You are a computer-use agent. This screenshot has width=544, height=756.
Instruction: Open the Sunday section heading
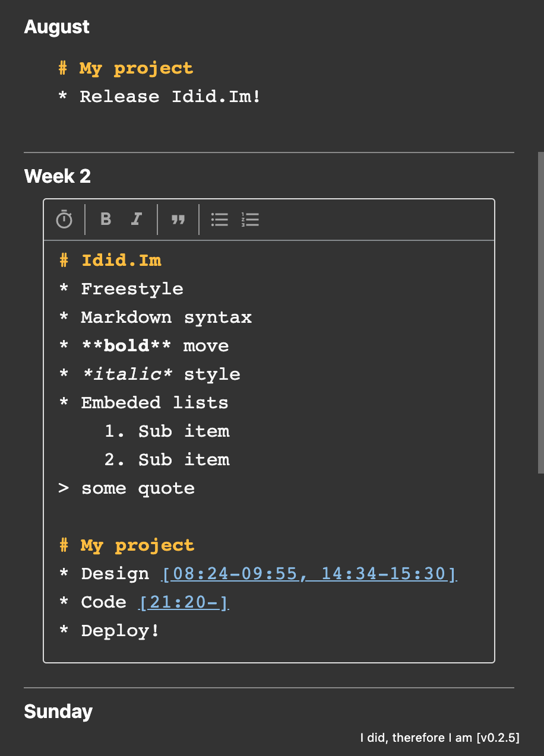pyautogui.click(x=58, y=711)
